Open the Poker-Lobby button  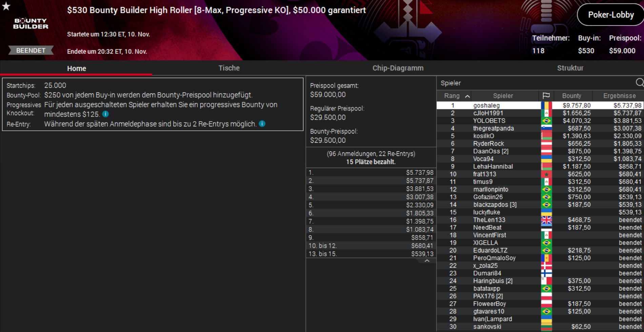(611, 15)
